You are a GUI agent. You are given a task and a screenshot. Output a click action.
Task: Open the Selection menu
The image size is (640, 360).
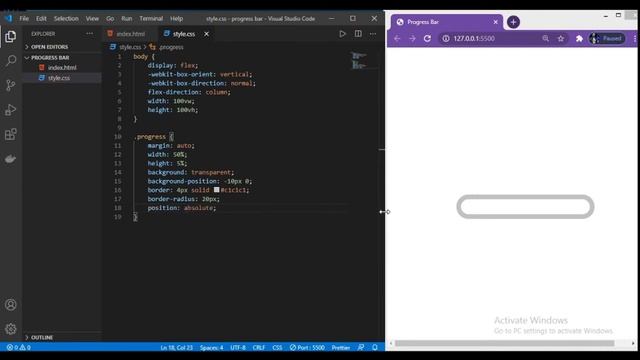tap(66, 18)
